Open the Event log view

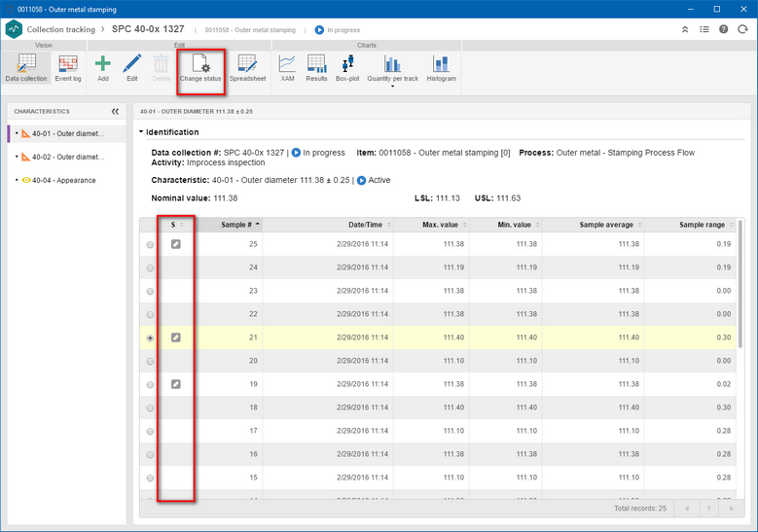[68, 68]
